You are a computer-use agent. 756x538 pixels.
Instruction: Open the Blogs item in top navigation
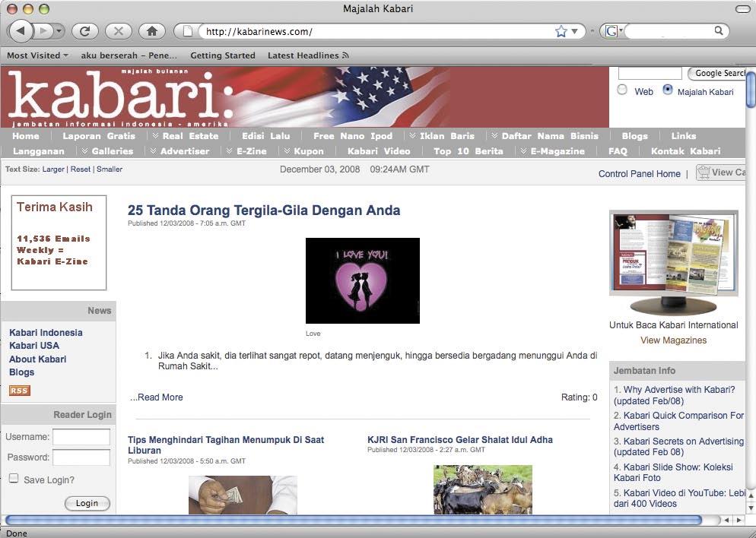tap(634, 136)
